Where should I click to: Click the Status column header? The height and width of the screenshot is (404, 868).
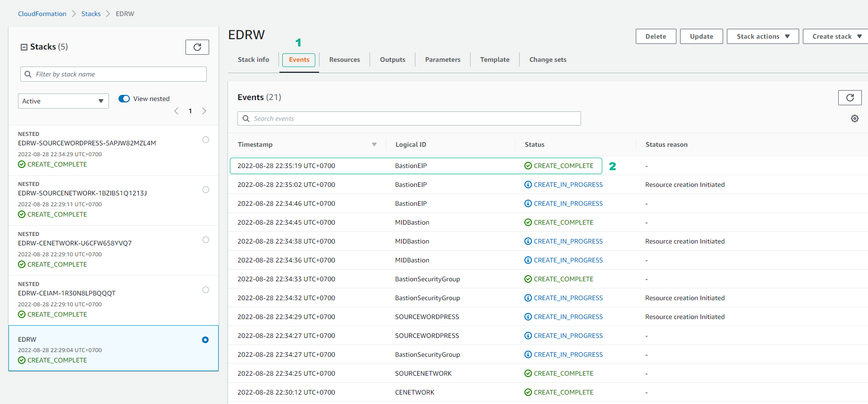(x=535, y=144)
